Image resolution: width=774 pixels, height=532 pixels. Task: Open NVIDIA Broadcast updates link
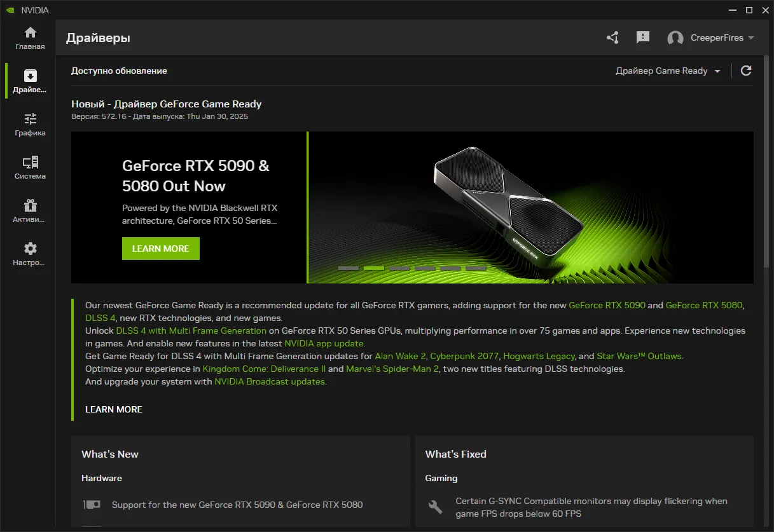[270, 381]
